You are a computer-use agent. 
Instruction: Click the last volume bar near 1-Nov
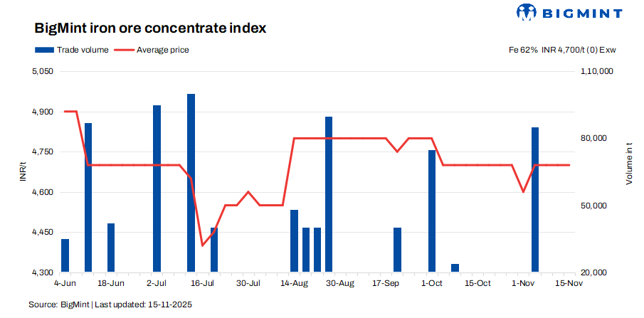(535, 199)
